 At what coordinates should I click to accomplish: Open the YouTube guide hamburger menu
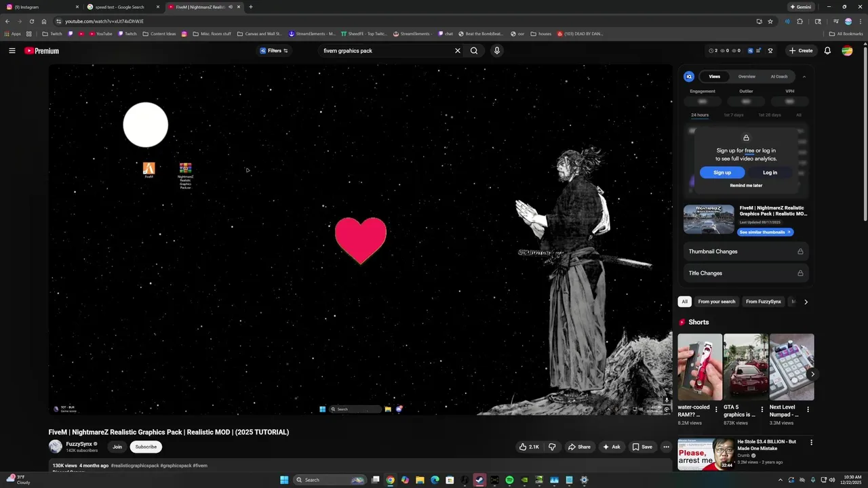12,51
